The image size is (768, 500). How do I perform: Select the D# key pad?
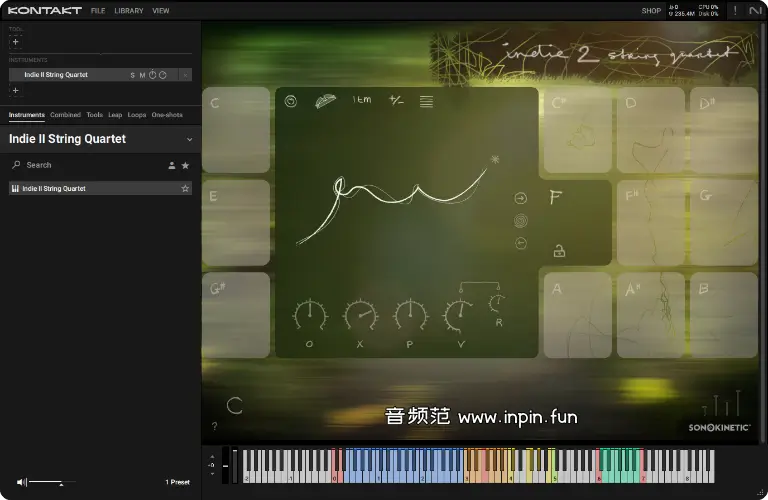724,130
